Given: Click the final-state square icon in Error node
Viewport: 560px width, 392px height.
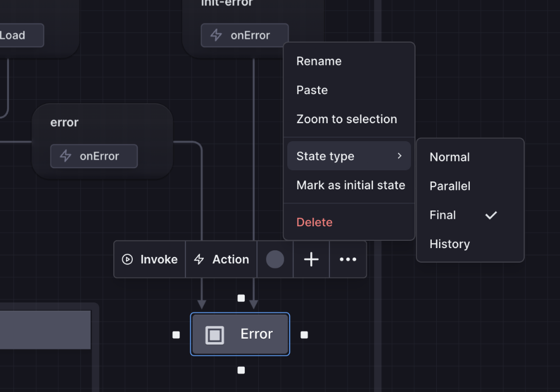Looking at the screenshot, I should pos(214,335).
